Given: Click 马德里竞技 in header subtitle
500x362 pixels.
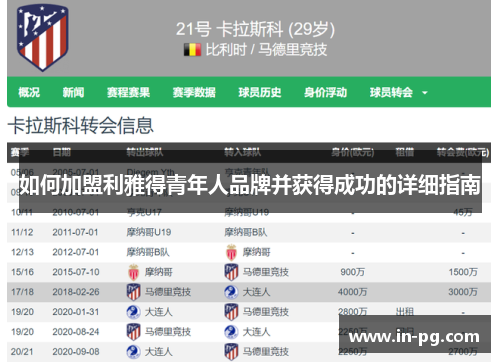Looking at the screenshot, I should coord(293,50).
